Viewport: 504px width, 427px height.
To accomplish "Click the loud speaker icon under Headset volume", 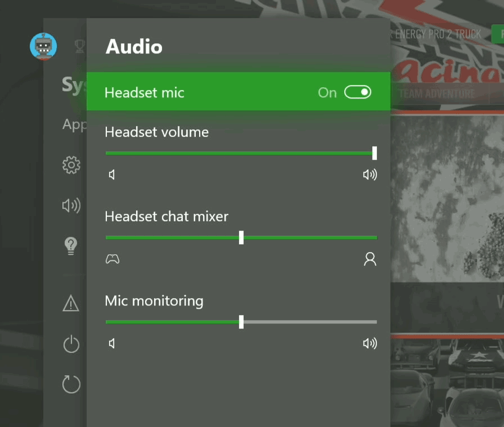I will point(370,174).
